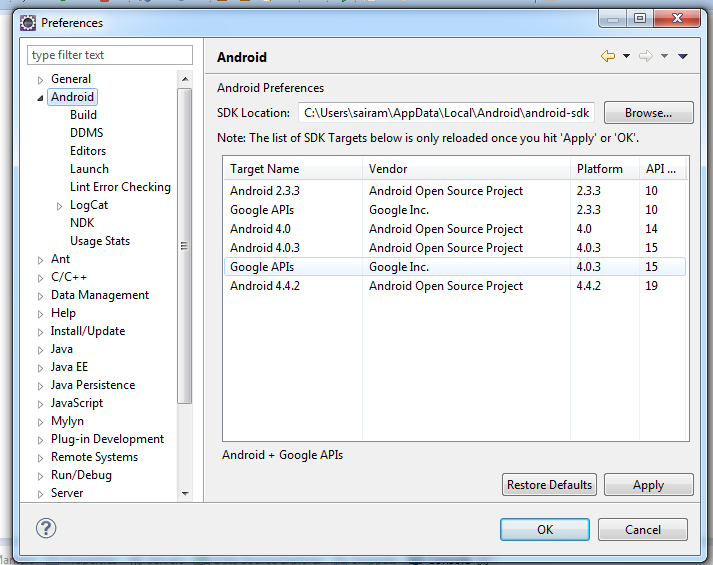Select the DDMS preference page
This screenshot has height=565, width=713.
click(x=86, y=133)
